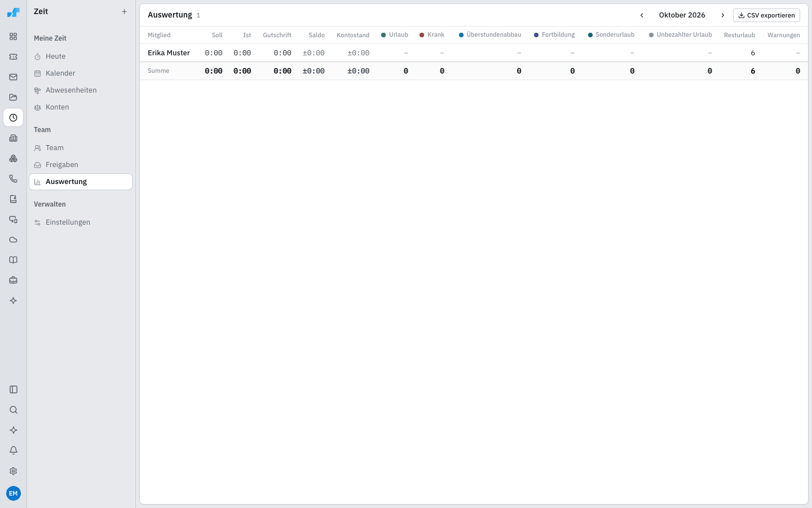Open the notifications bell icon

pyautogui.click(x=14, y=450)
